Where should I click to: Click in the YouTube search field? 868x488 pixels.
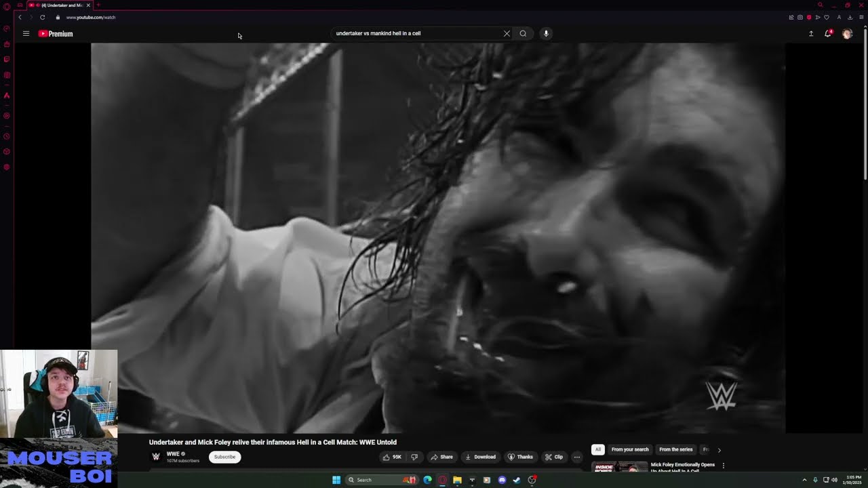coord(417,33)
